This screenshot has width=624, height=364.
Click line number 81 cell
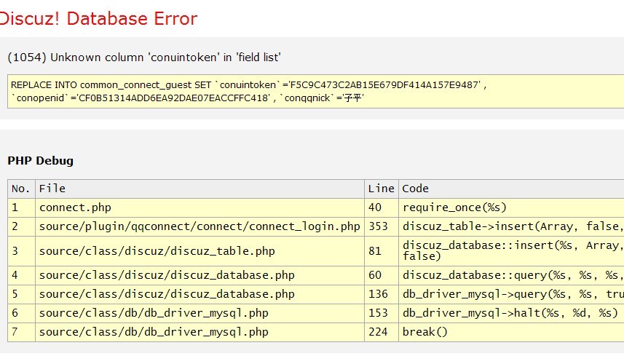pos(375,251)
